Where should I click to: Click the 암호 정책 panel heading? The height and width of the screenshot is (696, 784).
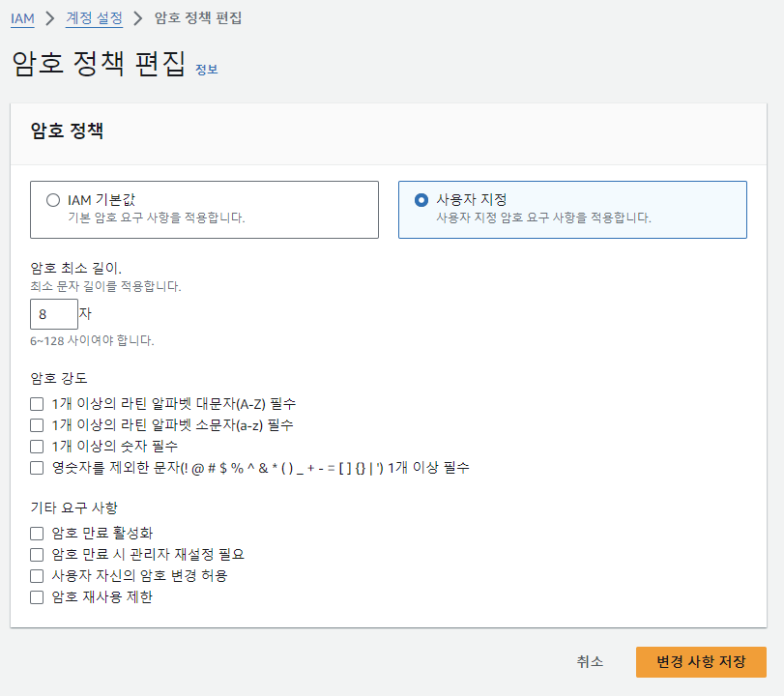coord(67,131)
